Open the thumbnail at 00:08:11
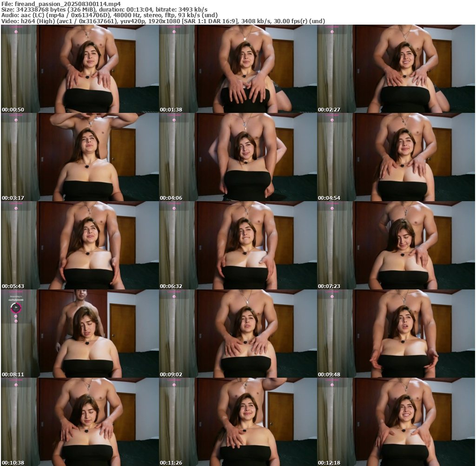This screenshot has height=466, width=476. point(79,334)
